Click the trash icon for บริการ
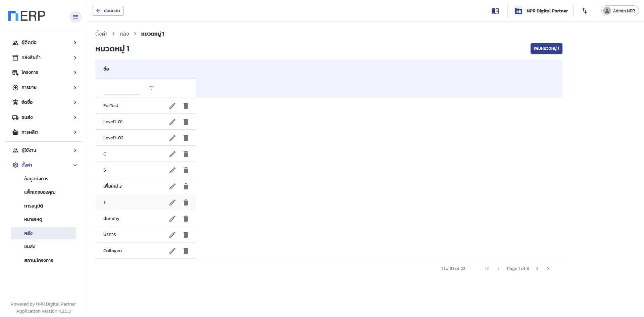Image resolution: width=644 pixels, height=317 pixels. click(x=186, y=235)
